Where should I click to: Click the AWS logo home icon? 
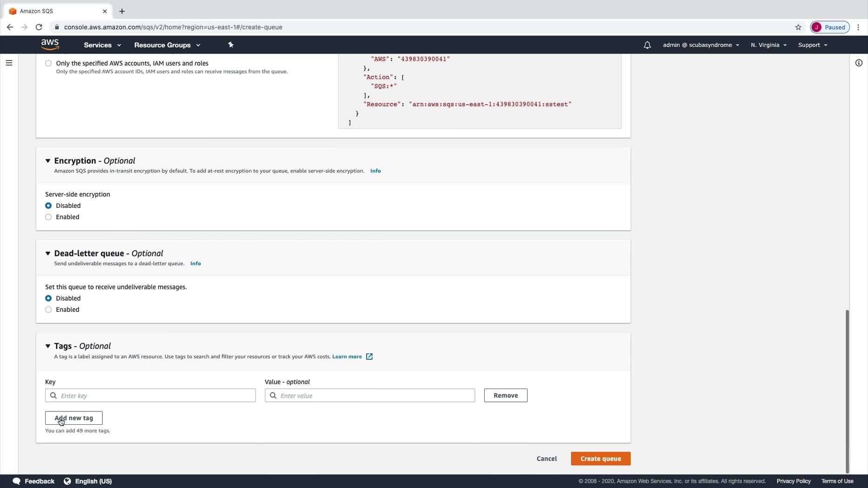[50, 45]
